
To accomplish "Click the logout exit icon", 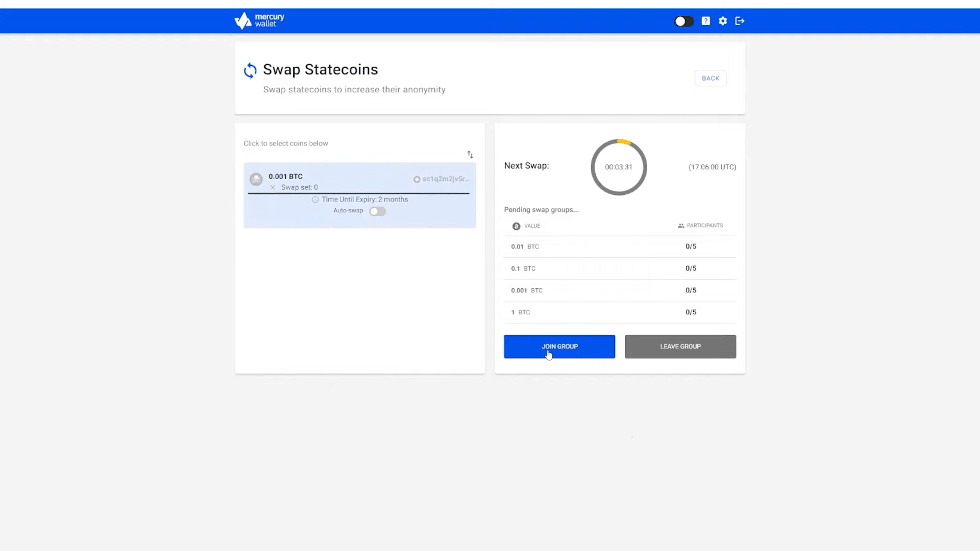I will click(x=740, y=21).
